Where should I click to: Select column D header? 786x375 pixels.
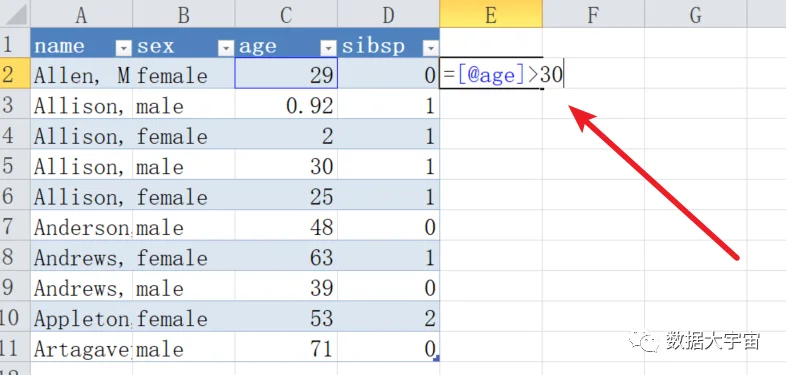[x=388, y=14]
